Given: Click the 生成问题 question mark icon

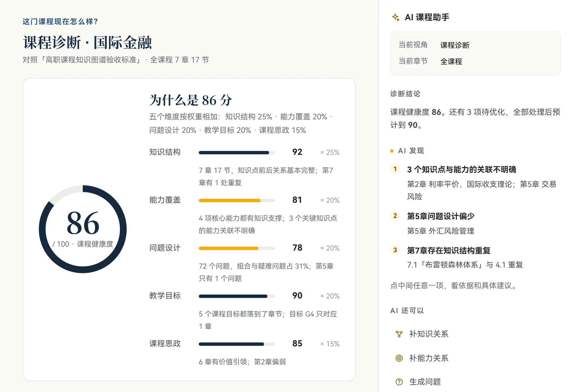Looking at the screenshot, I should pyautogui.click(x=399, y=382).
